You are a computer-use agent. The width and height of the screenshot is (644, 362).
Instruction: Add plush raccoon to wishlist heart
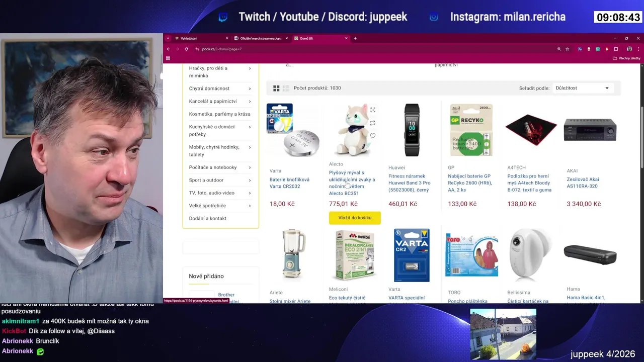click(373, 136)
